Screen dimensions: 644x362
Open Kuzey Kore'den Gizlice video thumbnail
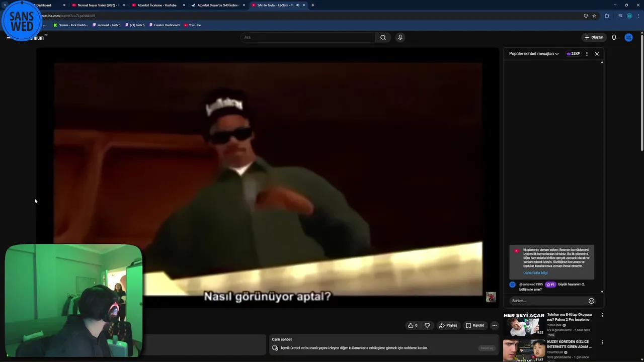[524, 351]
